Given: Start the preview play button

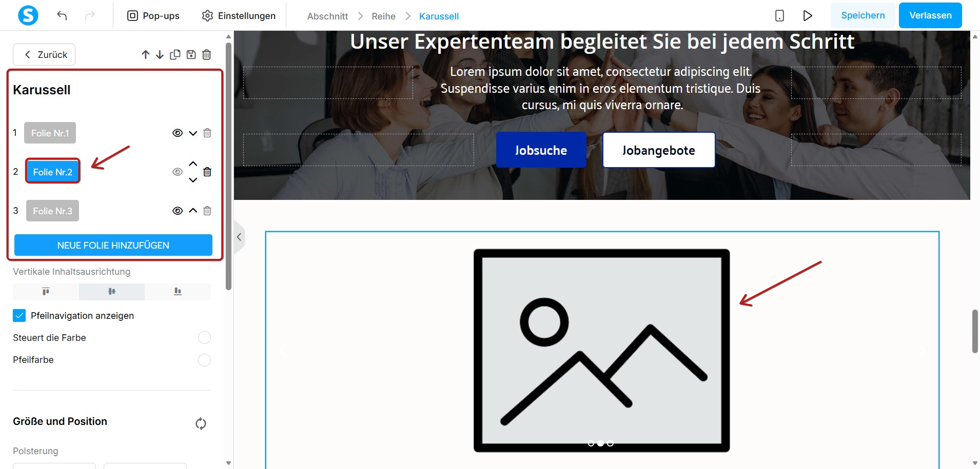Looking at the screenshot, I should (808, 16).
